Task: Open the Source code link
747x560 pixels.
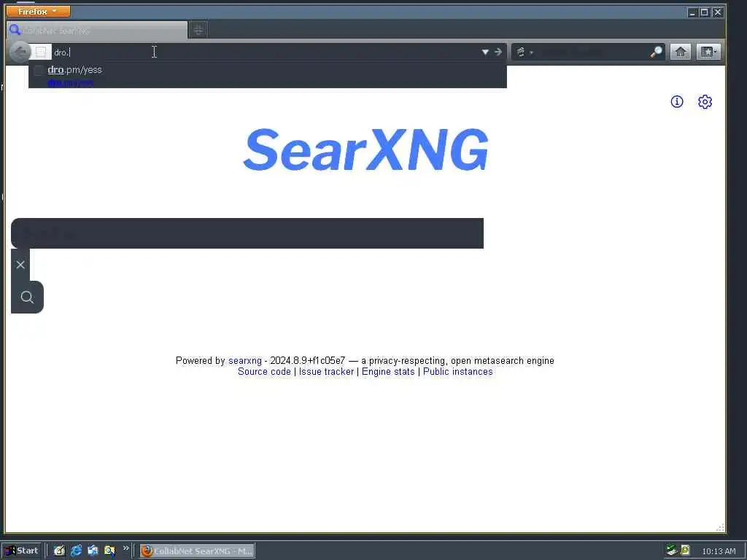Action: [x=264, y=371]
